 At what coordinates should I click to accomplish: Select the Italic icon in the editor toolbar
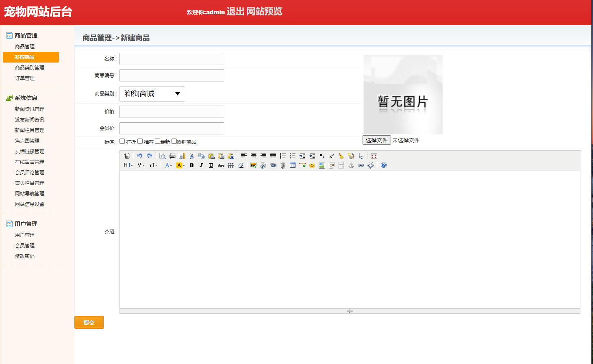(x=201, y=165)
